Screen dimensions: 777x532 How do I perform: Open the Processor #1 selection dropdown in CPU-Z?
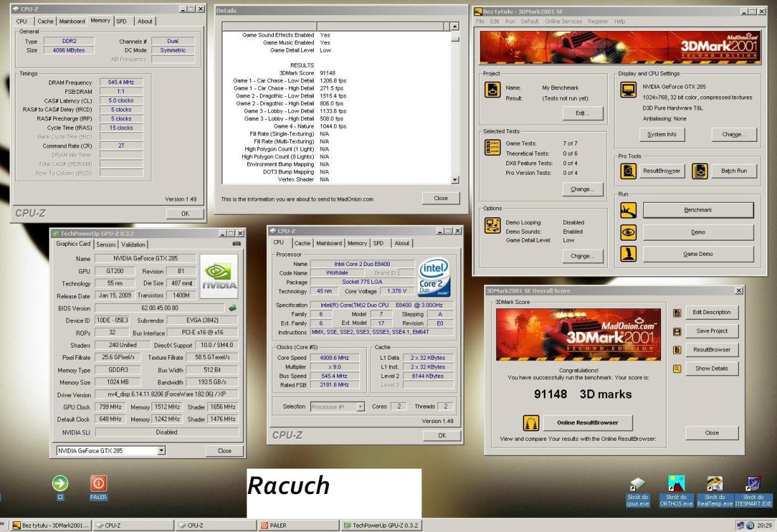pos(361,407)
